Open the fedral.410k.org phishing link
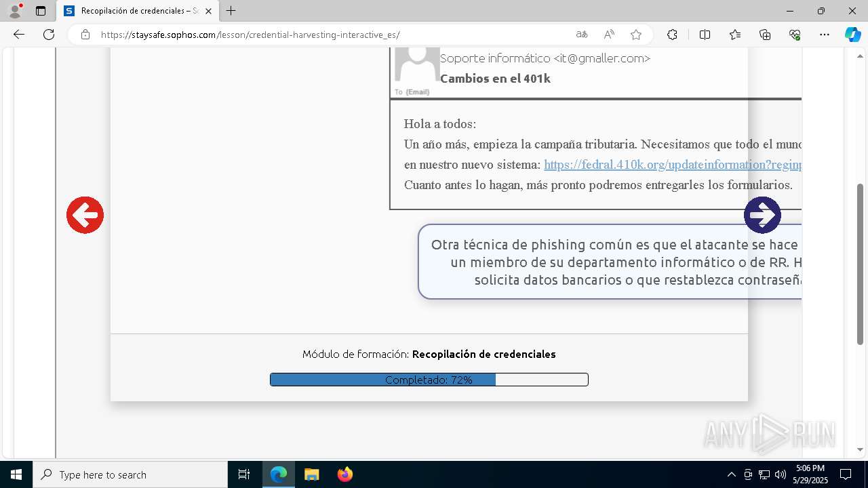Image resolution: width=868 pixels, height=488 pixels. click(673, 165)
